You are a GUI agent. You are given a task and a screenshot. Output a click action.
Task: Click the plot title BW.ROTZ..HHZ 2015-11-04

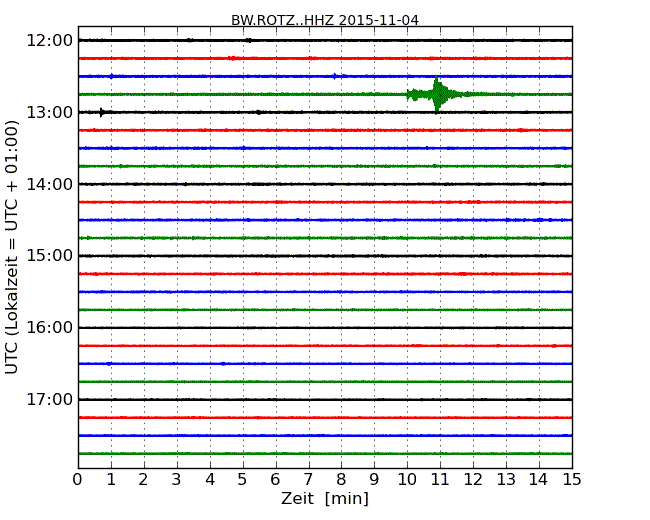325,20
